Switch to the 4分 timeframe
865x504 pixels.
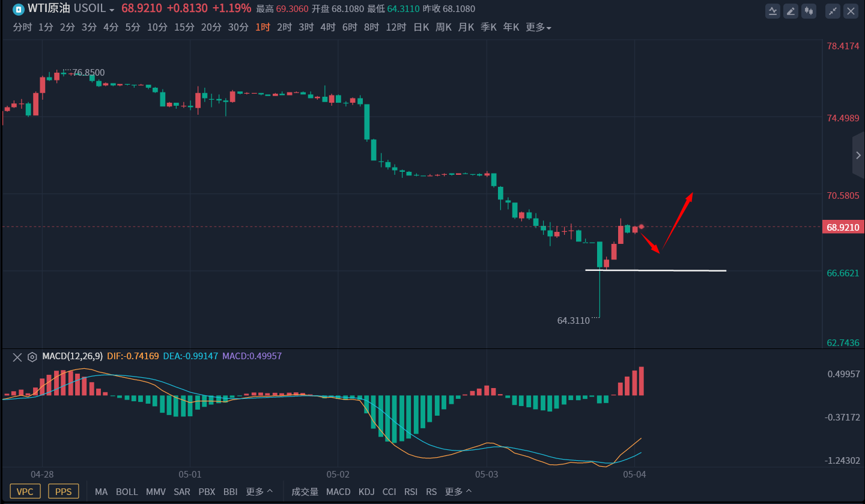(x=111, y=27)
